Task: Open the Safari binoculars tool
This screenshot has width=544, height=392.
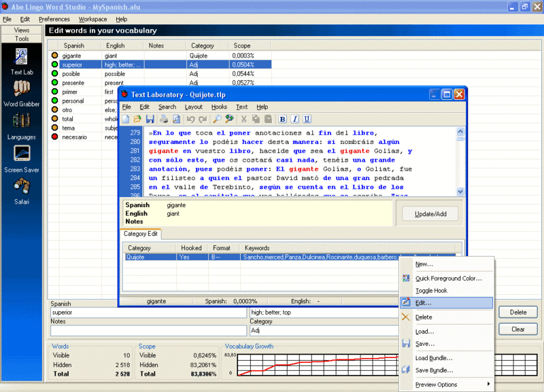Action: point(22,191)
